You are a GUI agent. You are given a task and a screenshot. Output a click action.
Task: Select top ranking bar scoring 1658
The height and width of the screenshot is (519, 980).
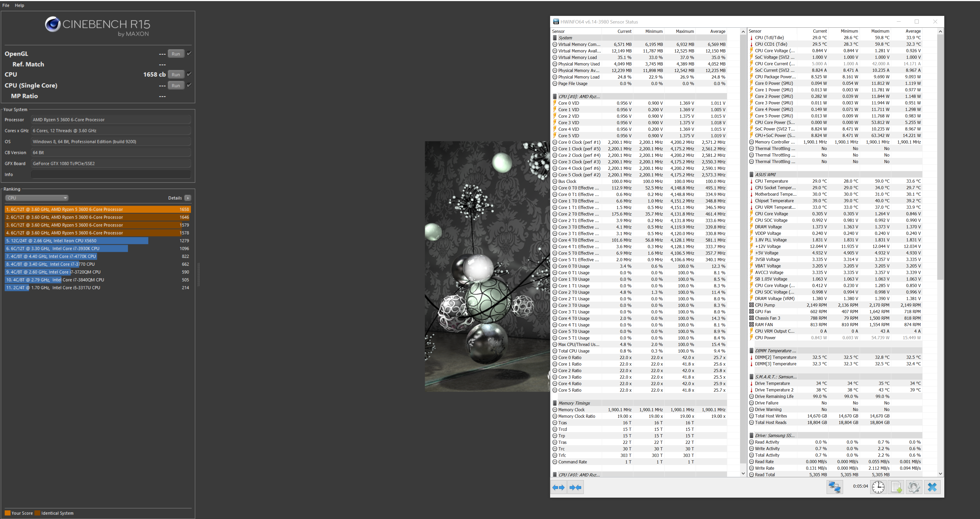[x=97, y=209]
